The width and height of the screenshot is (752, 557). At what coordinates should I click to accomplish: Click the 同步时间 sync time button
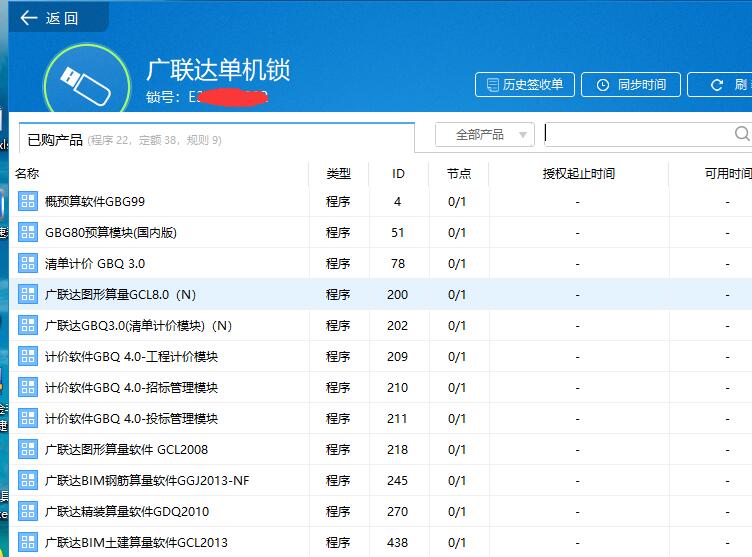(x=631, y=85)
